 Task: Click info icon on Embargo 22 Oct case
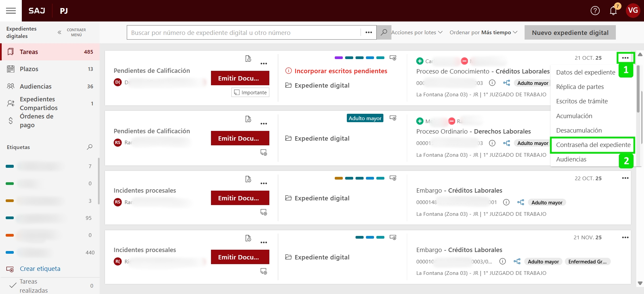point(506,202)
